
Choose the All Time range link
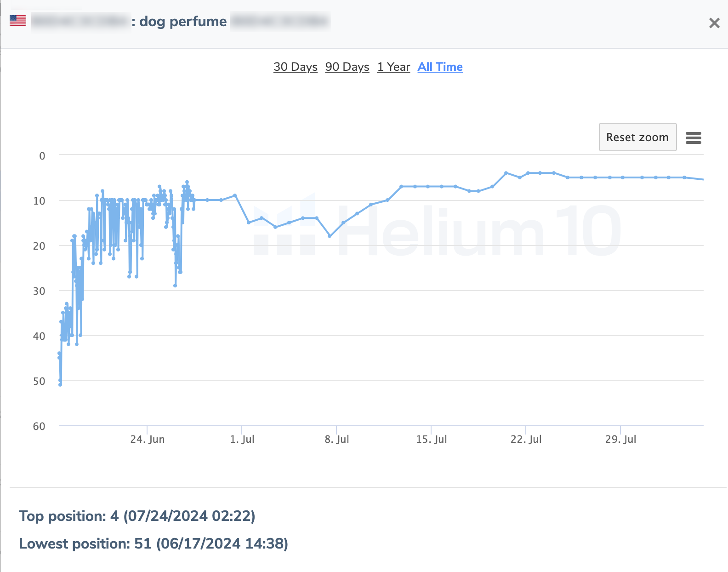440,67
